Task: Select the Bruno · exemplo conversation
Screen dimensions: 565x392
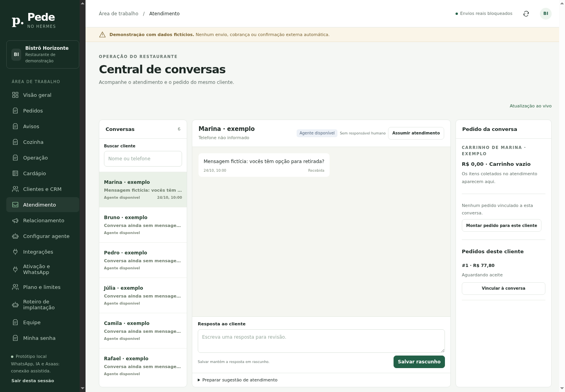Action: [143, 225]
